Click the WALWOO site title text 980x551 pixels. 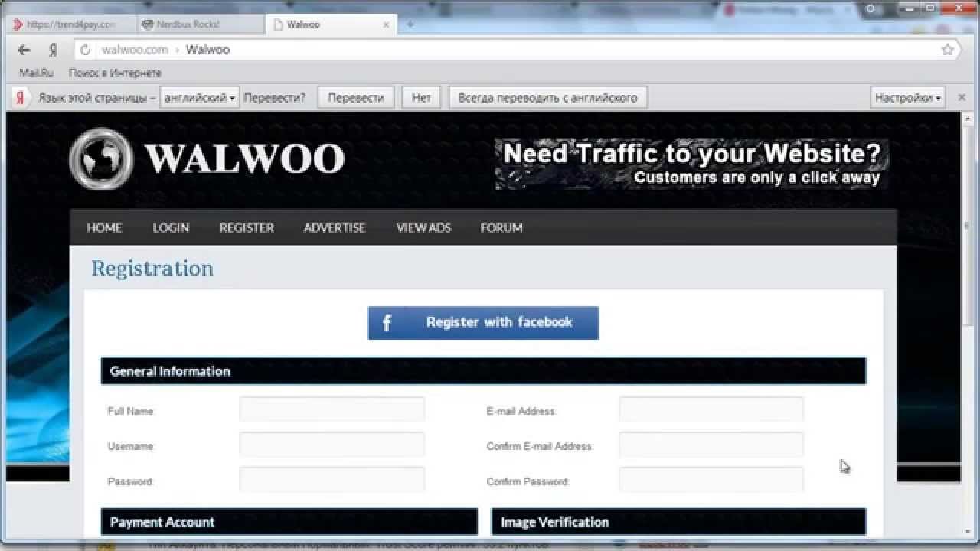tap(244, 158)
